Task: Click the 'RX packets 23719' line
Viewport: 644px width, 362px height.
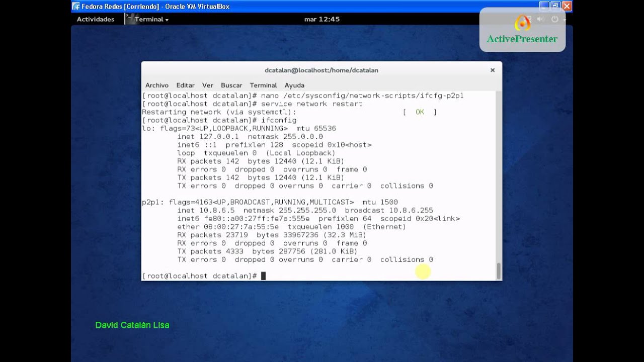Action: click(x=272, y=235)
